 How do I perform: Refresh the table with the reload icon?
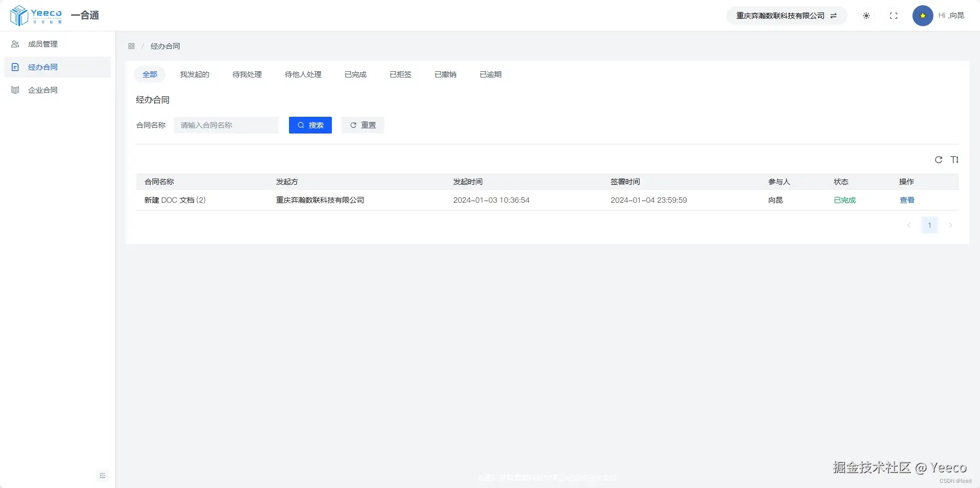click(x=939, y=160)
